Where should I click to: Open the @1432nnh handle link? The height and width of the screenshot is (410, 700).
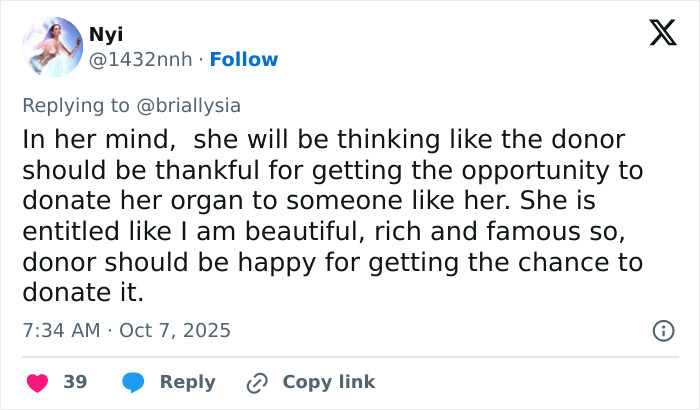tap(141, 60)
